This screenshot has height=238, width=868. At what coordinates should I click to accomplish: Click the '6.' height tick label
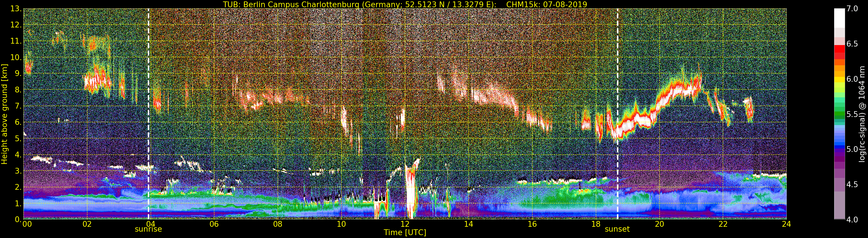[x=18, y=122]
